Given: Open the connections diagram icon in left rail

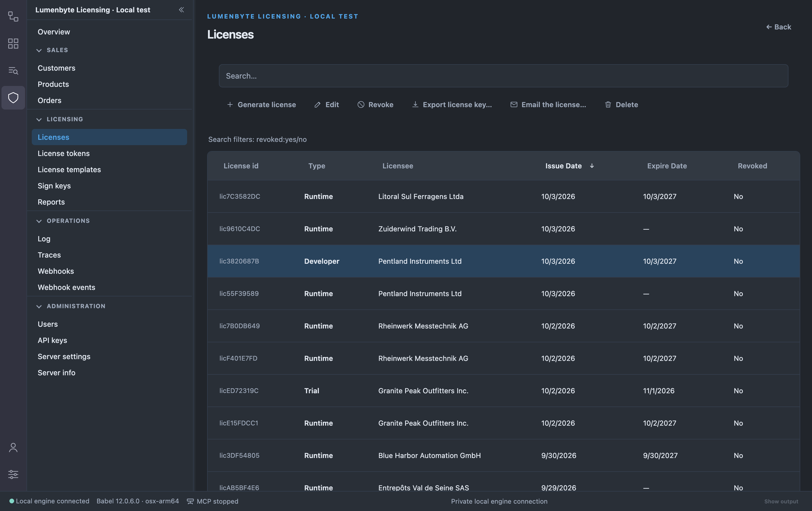Looking at the screenshot, I should tap(13, 16).
